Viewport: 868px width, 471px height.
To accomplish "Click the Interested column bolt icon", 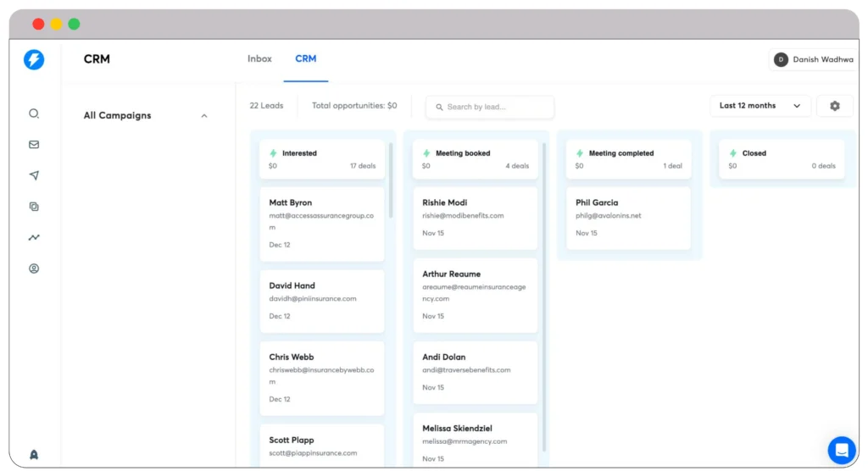I will click(x=273, y=153).
